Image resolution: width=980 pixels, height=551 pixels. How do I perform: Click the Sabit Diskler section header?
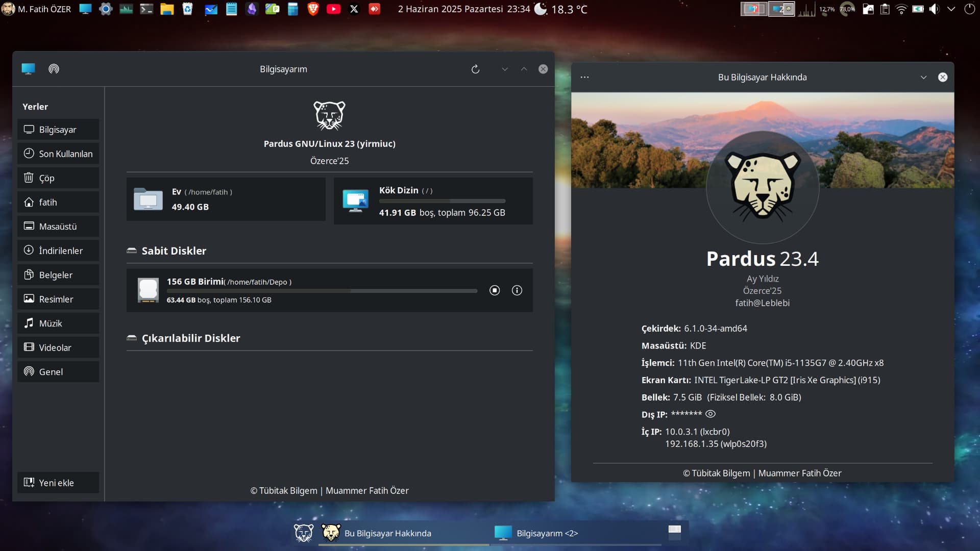click(x=174, y=251)
